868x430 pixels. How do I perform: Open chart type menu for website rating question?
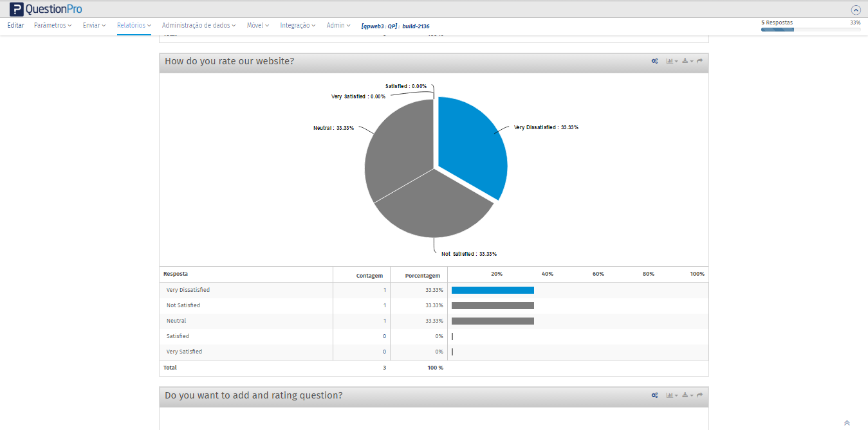(671, 61)
